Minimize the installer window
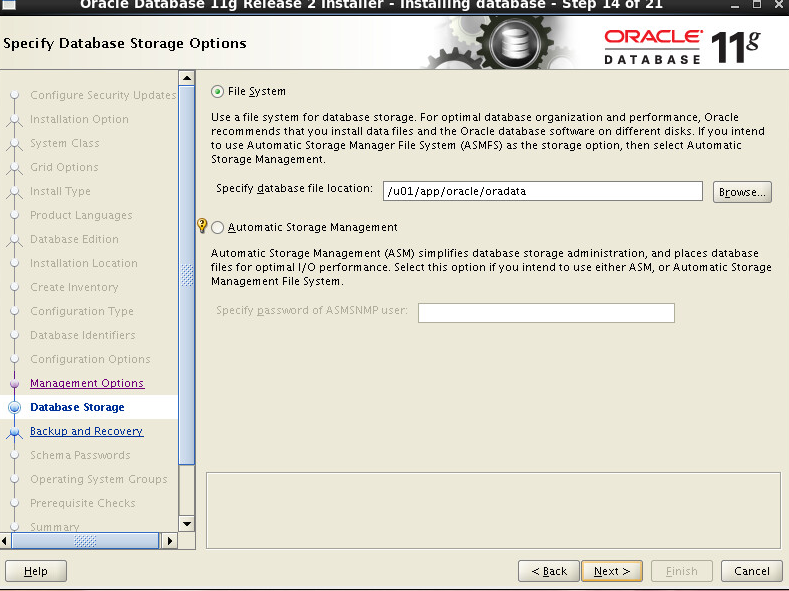789x591 pixels. (x=735, y=5)
